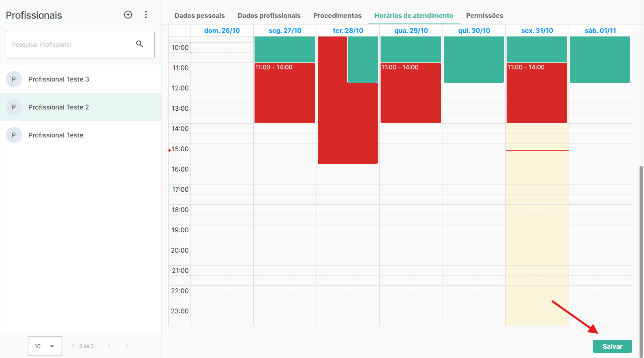Screen dimensions: 644x358
Task: Click the Pesquisar Profissional search field
Action: click(71, 45)
